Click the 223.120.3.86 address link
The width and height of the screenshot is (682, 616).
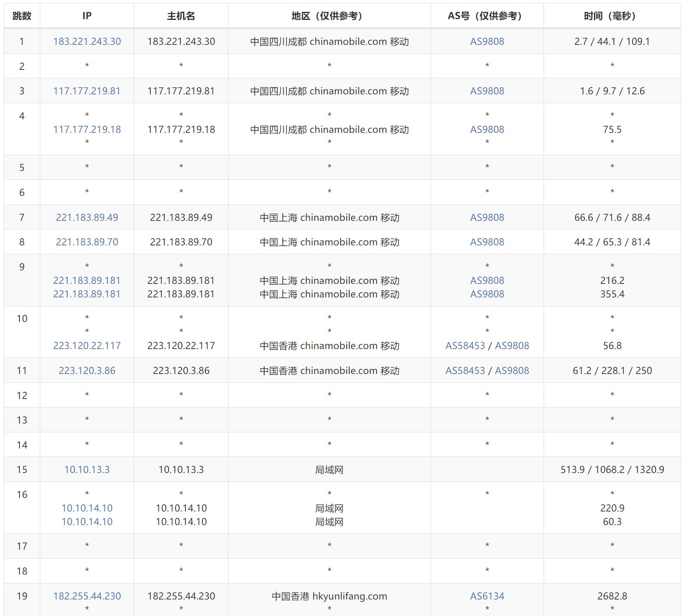[87, 371]
